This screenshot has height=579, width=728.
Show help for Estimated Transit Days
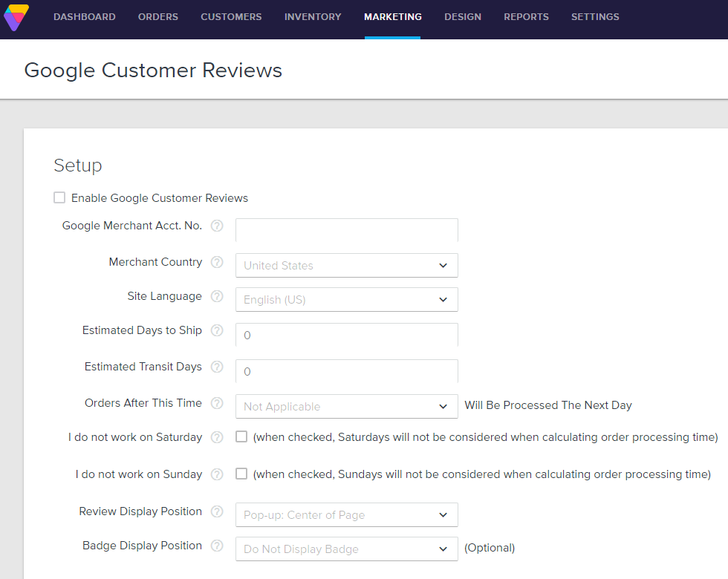pos(217,367)
